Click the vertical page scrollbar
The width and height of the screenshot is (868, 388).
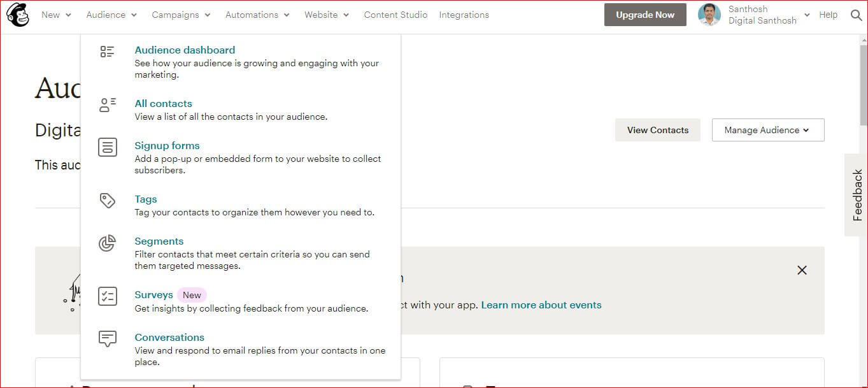pos(864,87)
